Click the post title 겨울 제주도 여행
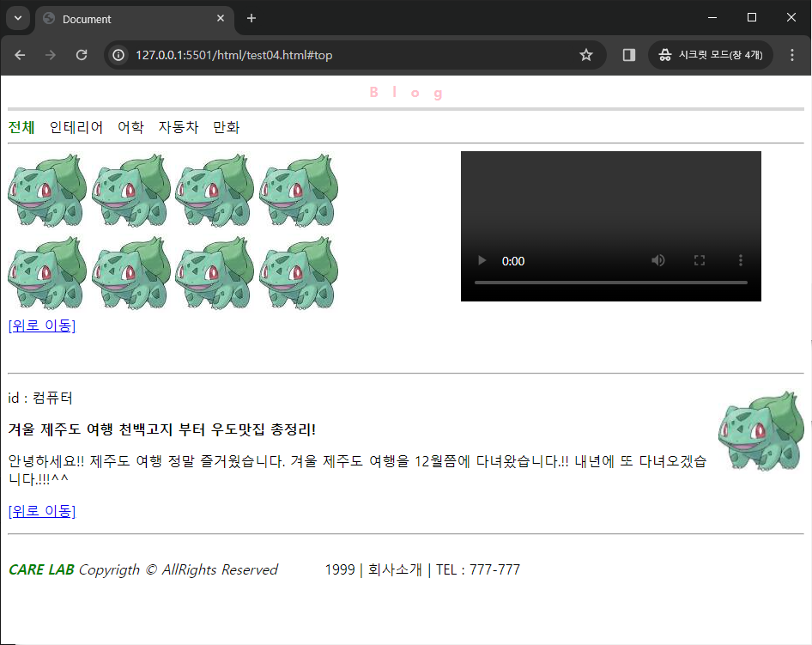Viewport: 812px width, 645px height. click(161, 429)
